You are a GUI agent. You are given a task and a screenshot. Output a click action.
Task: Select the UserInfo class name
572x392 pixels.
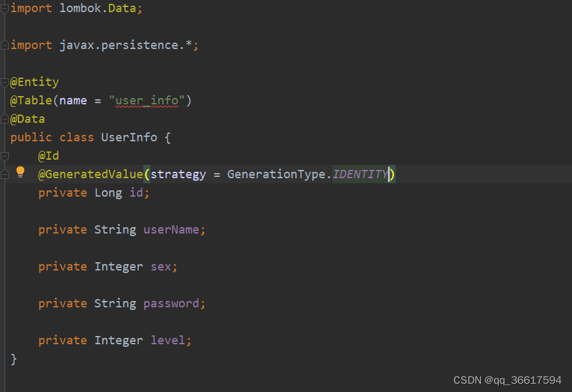129,137
